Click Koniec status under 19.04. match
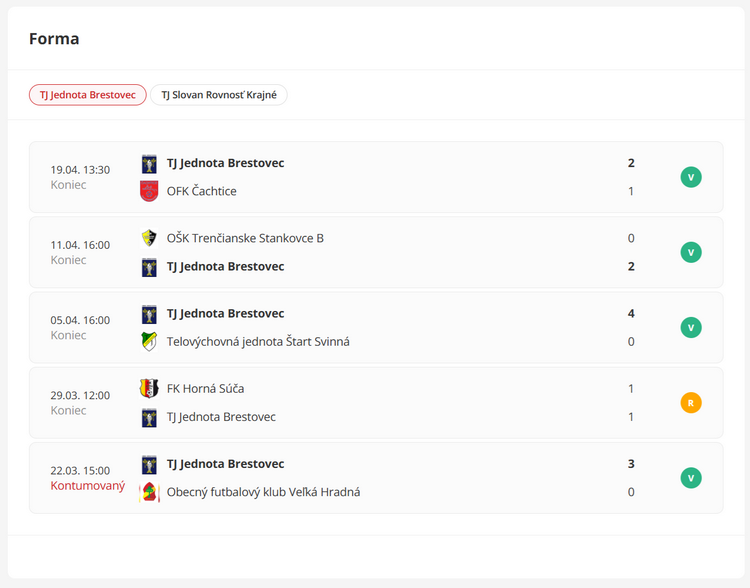The width and height of the screenshot is (750, 588). [x=68, y=185]
